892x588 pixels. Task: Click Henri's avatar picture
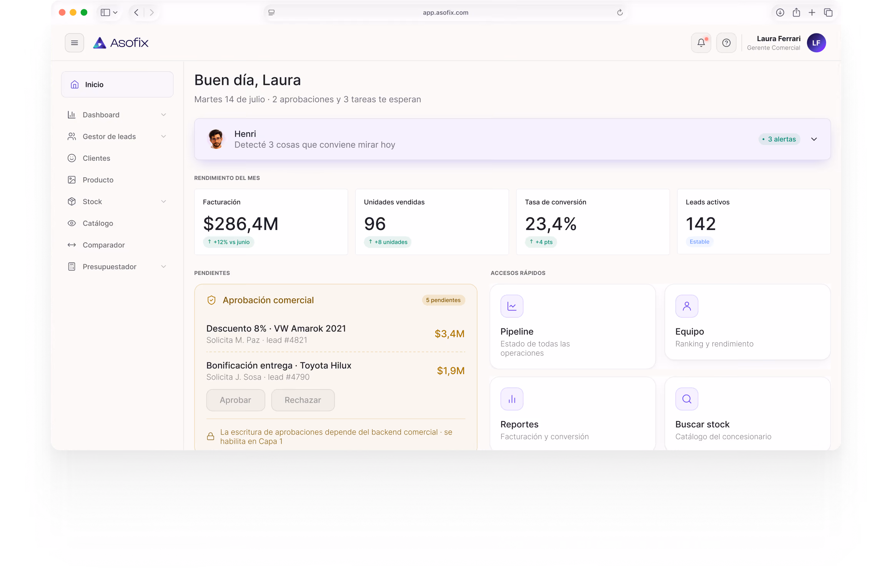(216, 139)
